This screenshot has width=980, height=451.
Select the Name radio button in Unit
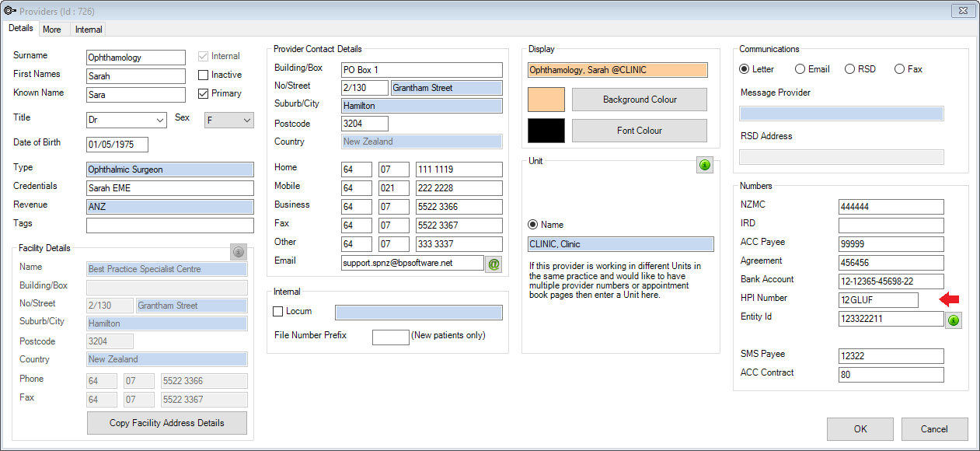[x=533, y=225]
